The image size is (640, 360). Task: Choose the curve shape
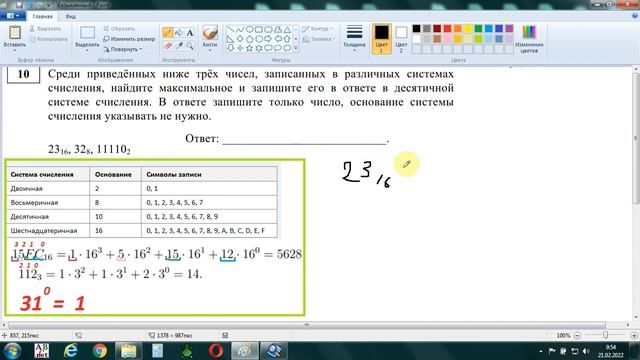point(240,29)
